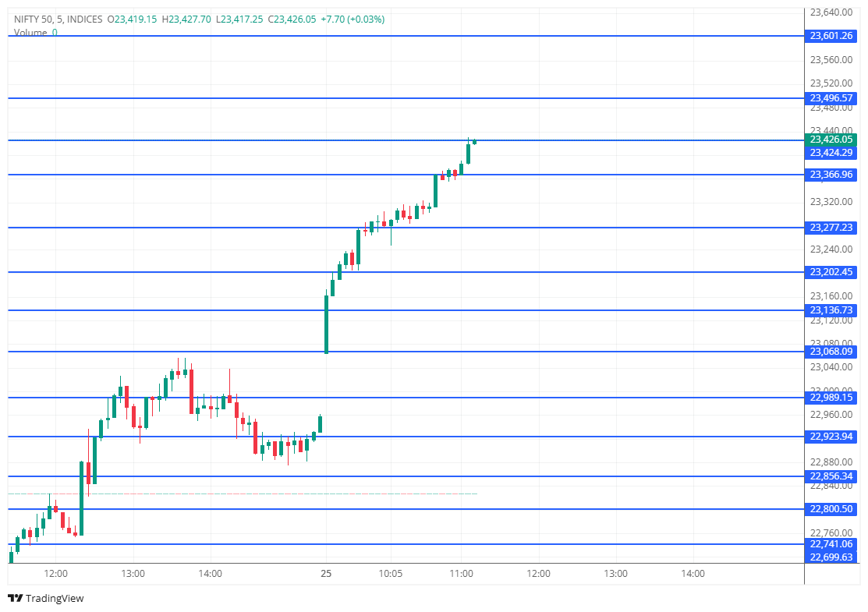Select the topmost blue horizontal line
This screenshot has width=868, height=612.
tap(390, 36)
